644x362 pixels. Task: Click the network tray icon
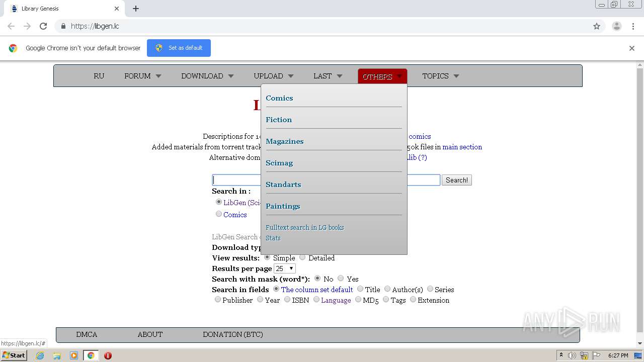click(x=584, y=355)
